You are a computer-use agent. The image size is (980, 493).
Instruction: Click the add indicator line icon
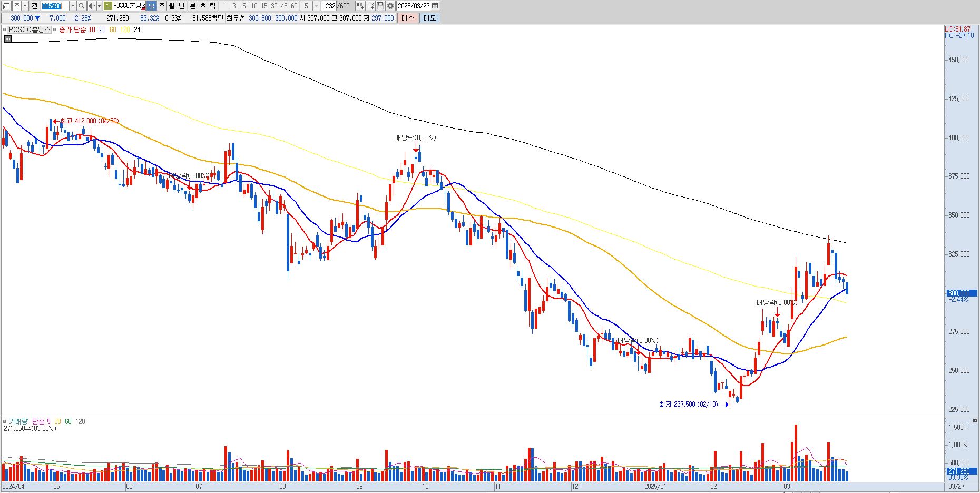coord(370,6)
